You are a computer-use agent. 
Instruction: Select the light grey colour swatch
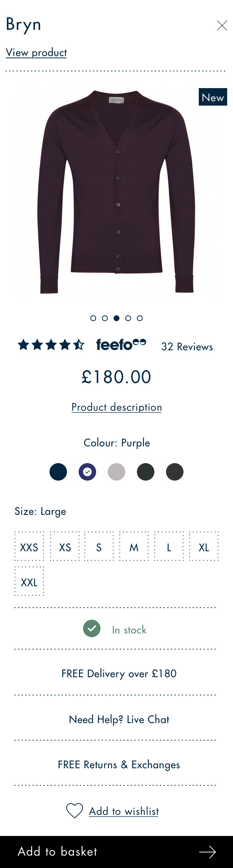click(116, 472)
